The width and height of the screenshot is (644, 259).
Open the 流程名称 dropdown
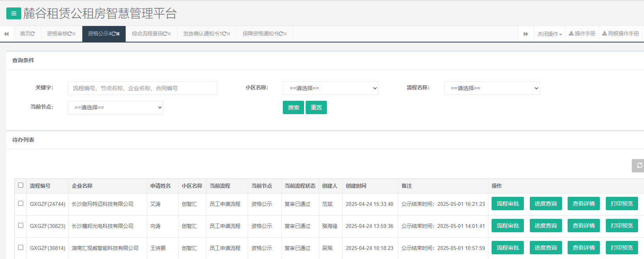coord(492,88)
